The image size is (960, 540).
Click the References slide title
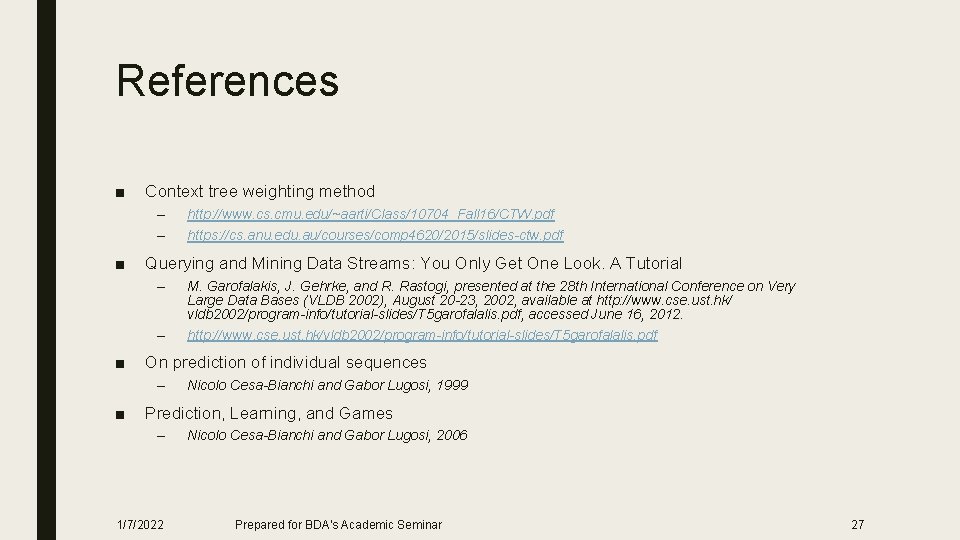pos(227,81)
